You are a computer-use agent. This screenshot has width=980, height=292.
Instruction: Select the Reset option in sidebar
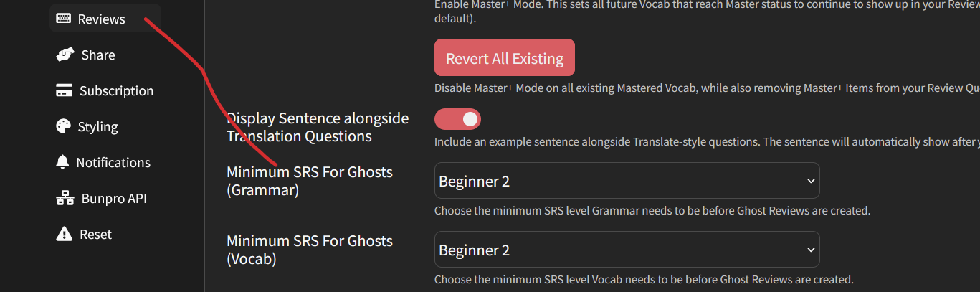coord(95,234)
